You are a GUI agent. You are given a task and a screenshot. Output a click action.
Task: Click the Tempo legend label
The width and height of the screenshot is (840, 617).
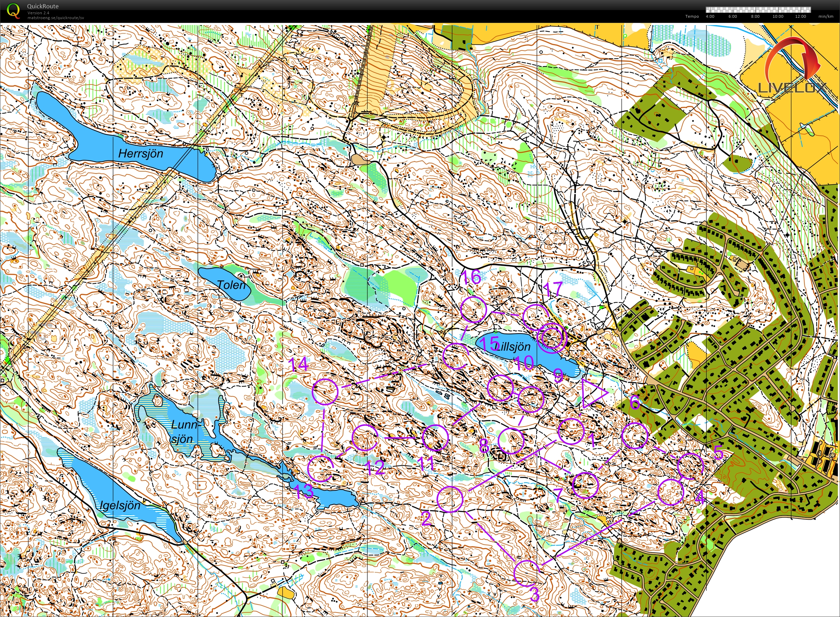tap(692, 16)
